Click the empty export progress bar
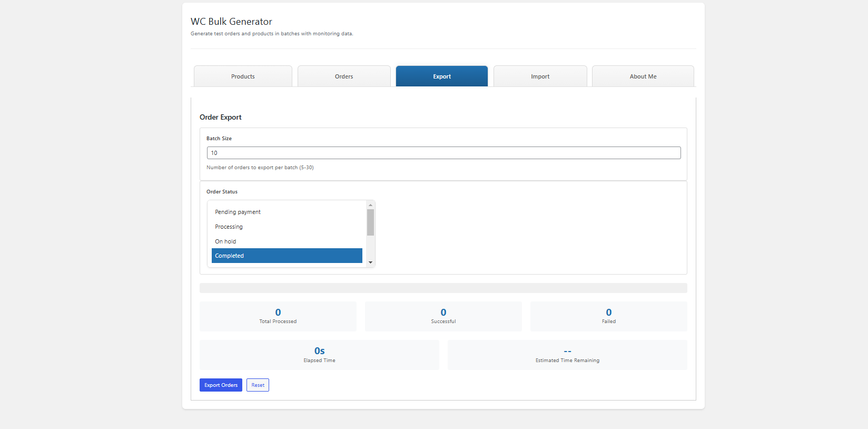 443,288
